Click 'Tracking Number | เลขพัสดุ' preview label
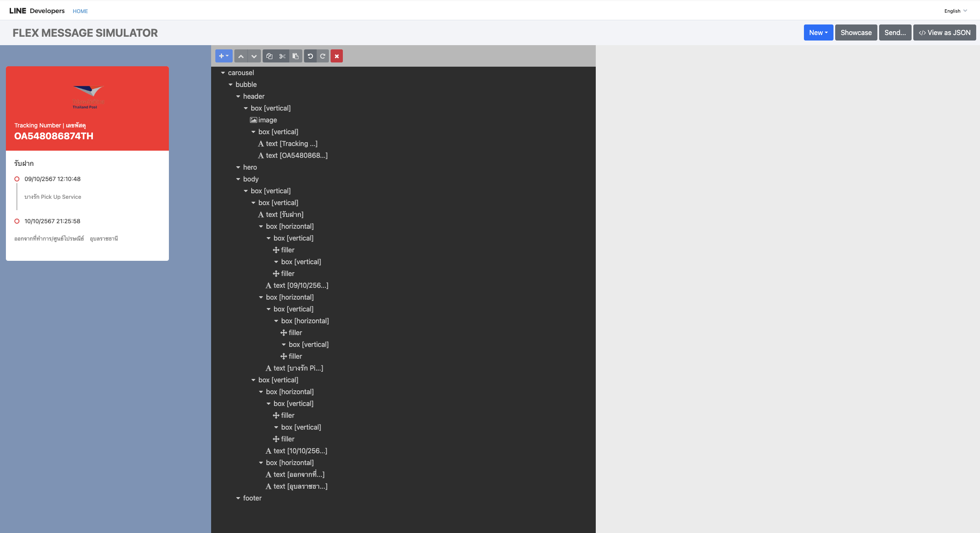The image size is (980, 533). click(x=50, y=125)
